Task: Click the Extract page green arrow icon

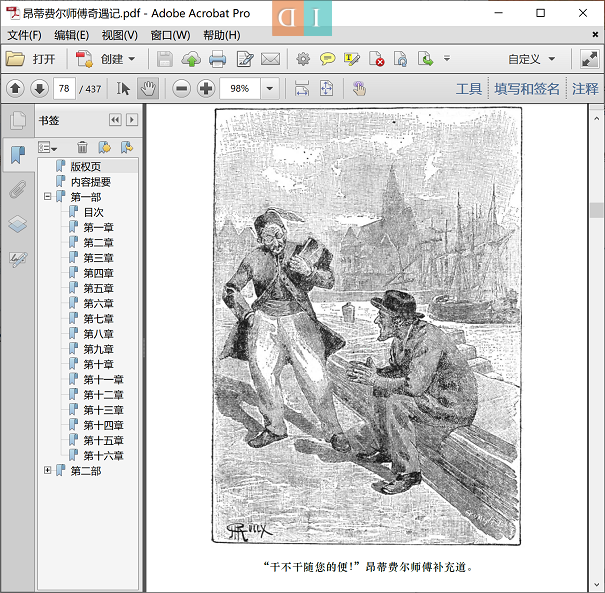Action: click(425, 59)
